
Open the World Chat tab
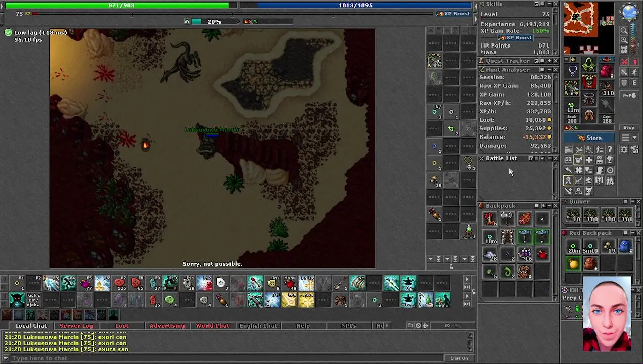coord(212,326)
